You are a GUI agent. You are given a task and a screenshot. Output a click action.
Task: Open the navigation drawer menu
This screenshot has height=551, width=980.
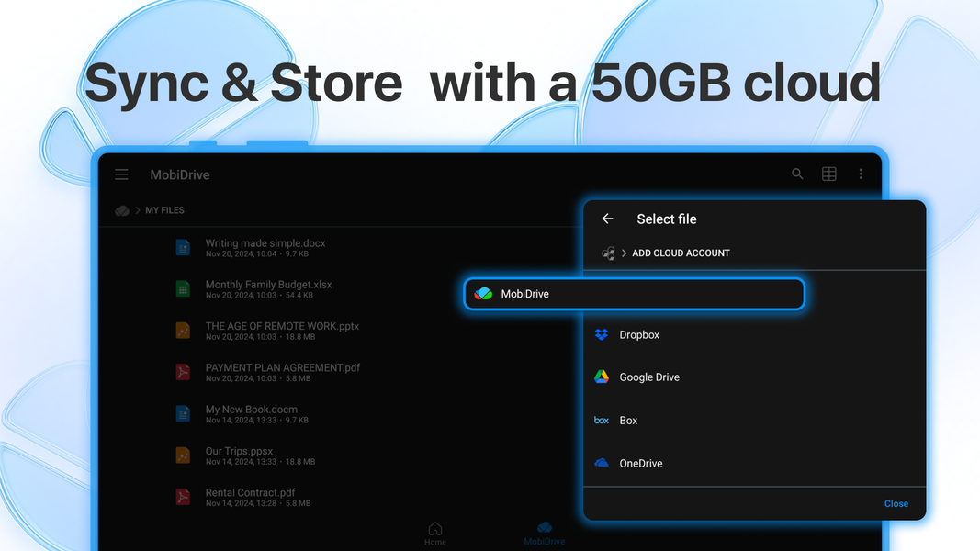[x=121, y=174]
